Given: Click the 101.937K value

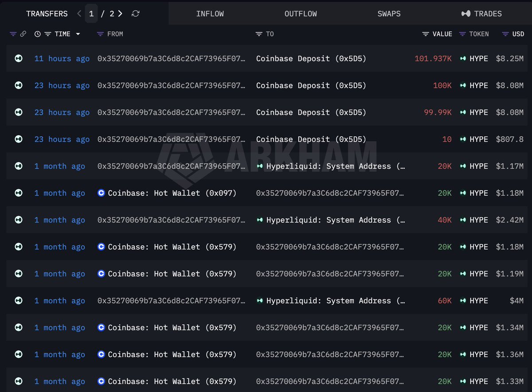Looking at the screenshot, I should coord(433,58).
